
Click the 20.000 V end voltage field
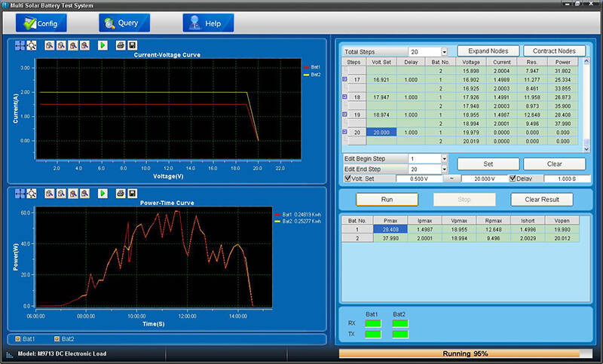tap(479, 179)
